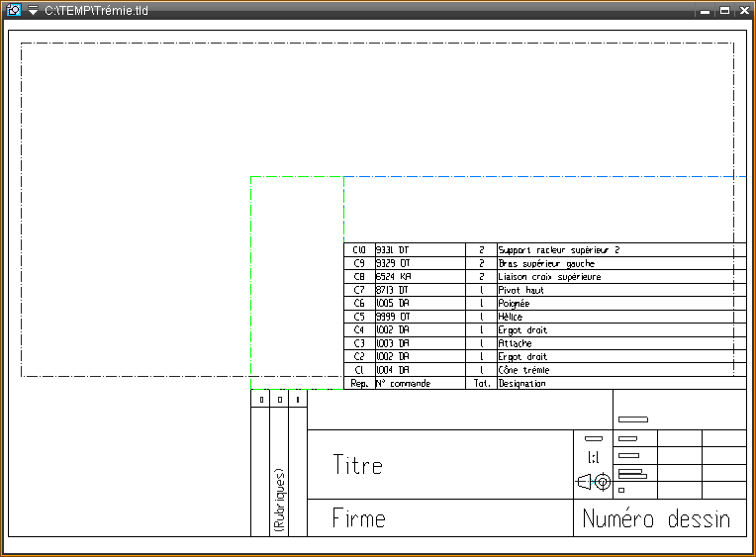The width and height of the screenshot is (756, 557).
Task: Click the application icon in the title bar
Action: (x=14, y=10)
